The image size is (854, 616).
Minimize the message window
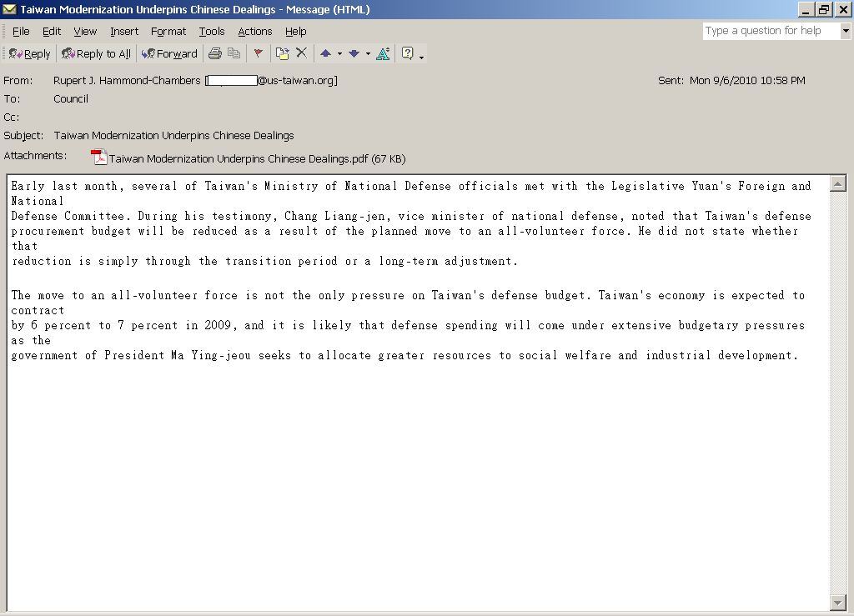[x=806, y=9]
